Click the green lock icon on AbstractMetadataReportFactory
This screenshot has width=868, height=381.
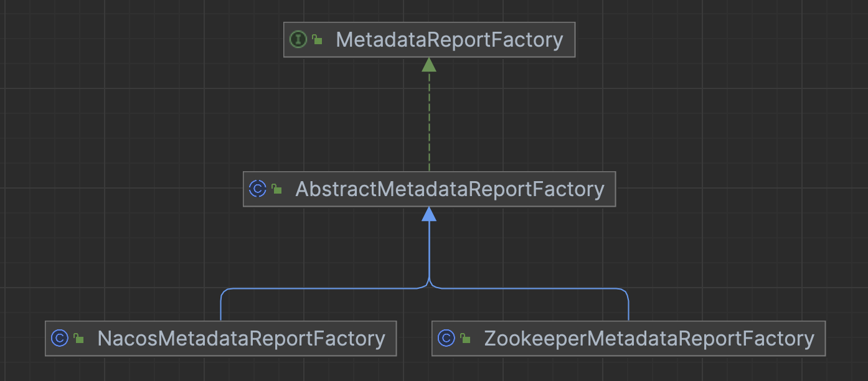point(276,189)
